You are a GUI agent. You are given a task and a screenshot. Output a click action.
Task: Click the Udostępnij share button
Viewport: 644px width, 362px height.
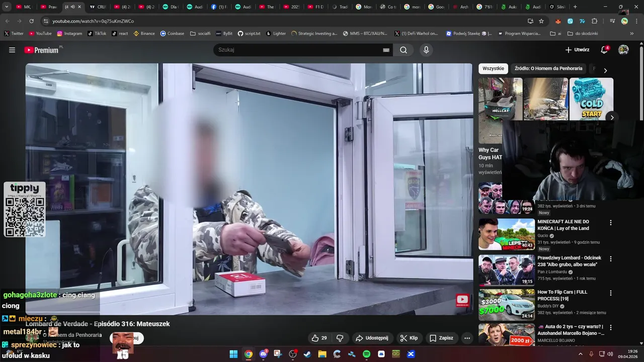coord(372,338)
